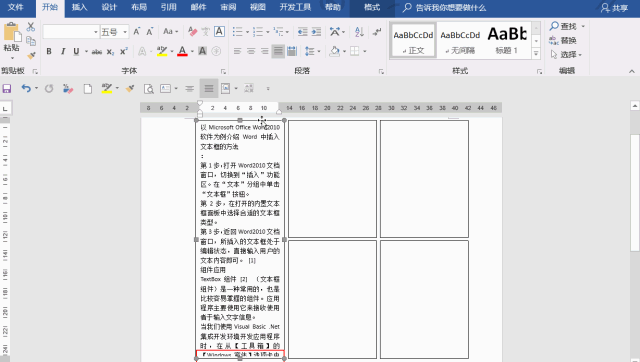Viewport: 640px width, 362px height.
Task: Justify paragraph text
Action: click(278, 51)
